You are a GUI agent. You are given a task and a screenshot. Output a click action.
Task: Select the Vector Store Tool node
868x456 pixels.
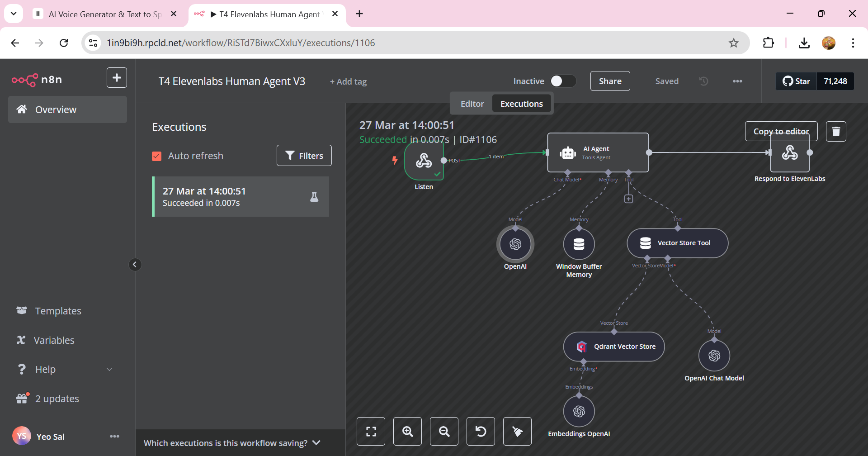[x=678, y=243]
